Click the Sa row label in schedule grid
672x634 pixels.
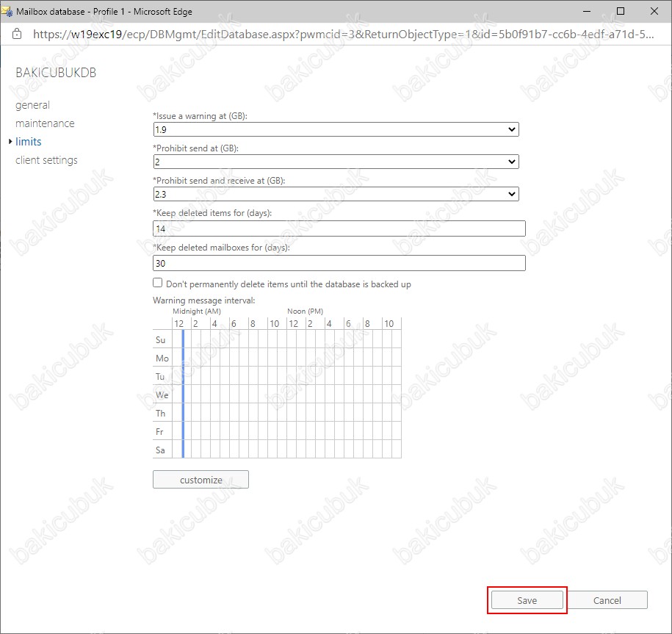tap(160, 450)
